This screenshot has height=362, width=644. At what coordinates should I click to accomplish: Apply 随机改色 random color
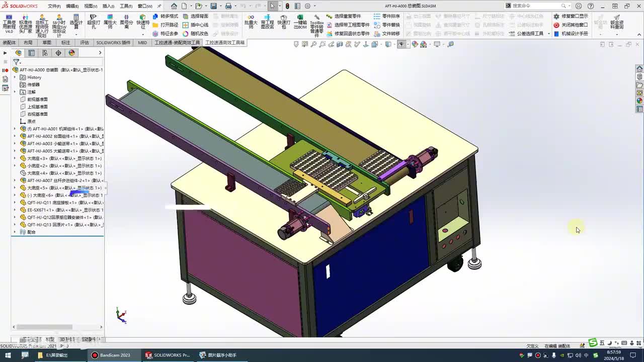(x=195, y=34)
